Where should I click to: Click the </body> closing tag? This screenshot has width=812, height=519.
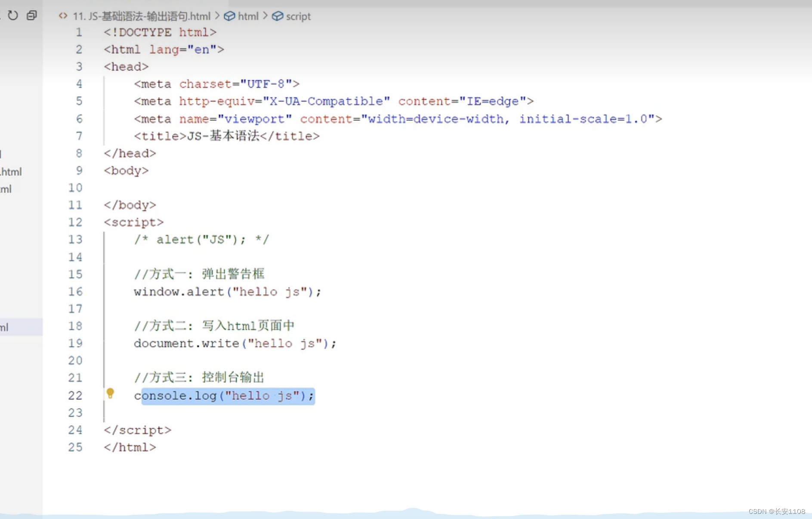(x=130, y=205)
